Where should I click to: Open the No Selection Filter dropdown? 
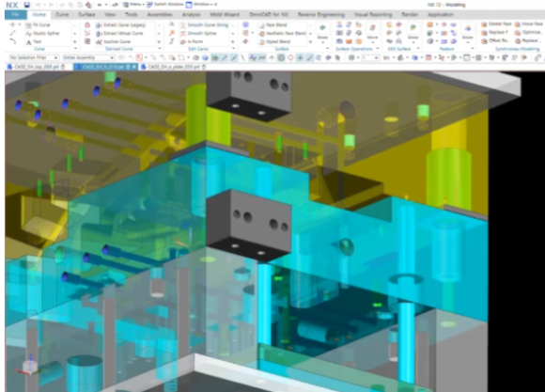click(x=34, y=57)
